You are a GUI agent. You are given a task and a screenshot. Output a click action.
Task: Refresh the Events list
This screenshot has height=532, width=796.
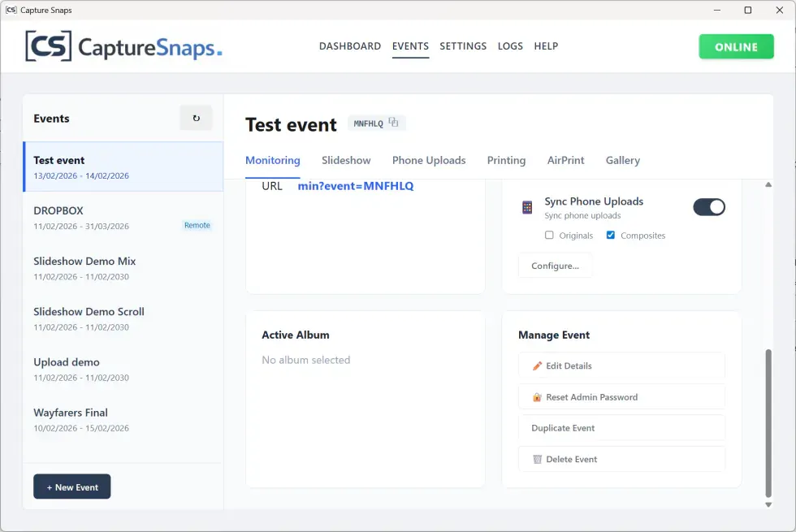coord(196,119)
